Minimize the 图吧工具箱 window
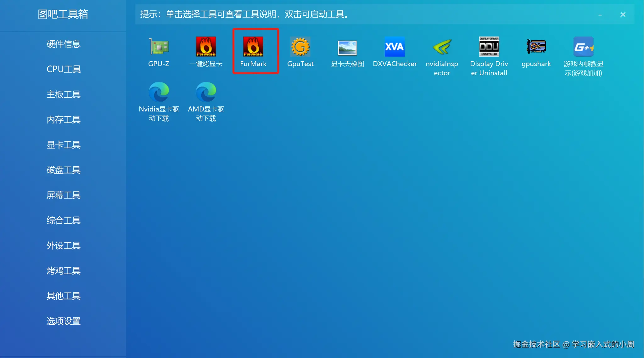Viewport: 644px width, 358px height. point(600,15)
